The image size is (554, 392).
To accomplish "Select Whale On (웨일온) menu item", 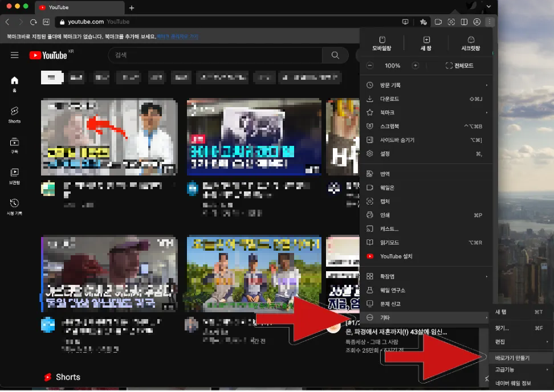I will click(426, 188).
